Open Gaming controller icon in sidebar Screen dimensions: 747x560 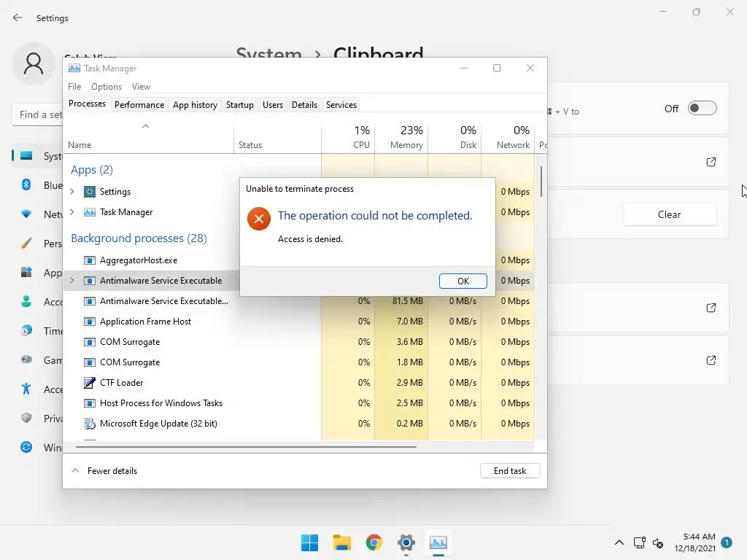point(26,359)
